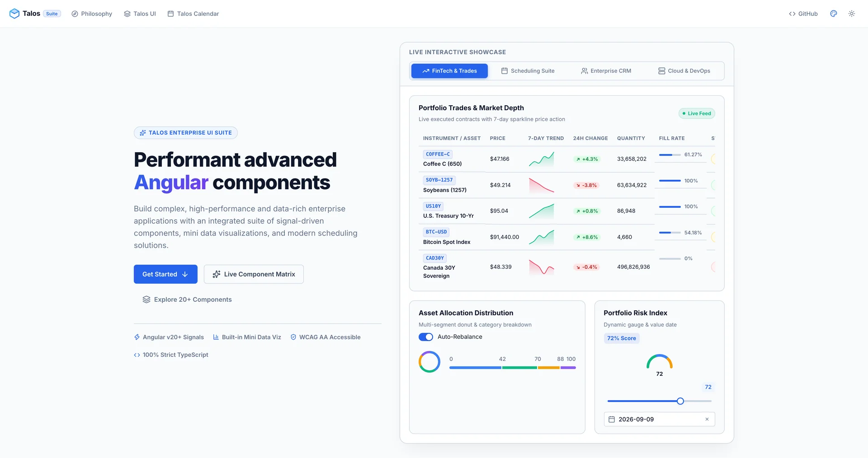Switch to Scheduling Suite tab
The height and width of the screenshot is (458, 868).
[528, 71]
